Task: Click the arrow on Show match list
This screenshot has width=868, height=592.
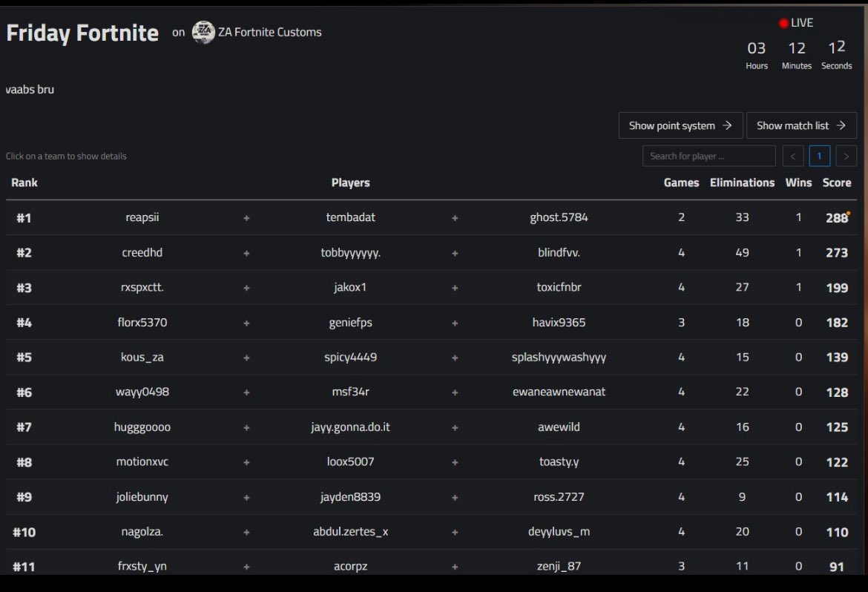Action: pos(841,125)
